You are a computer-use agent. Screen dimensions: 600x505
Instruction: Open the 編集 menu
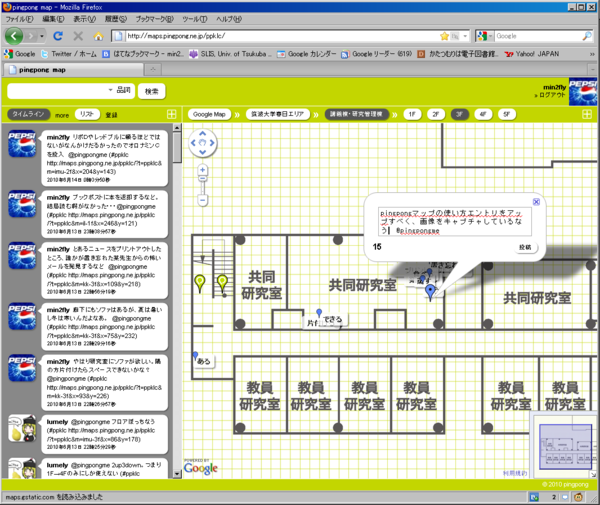coord(53,19)
